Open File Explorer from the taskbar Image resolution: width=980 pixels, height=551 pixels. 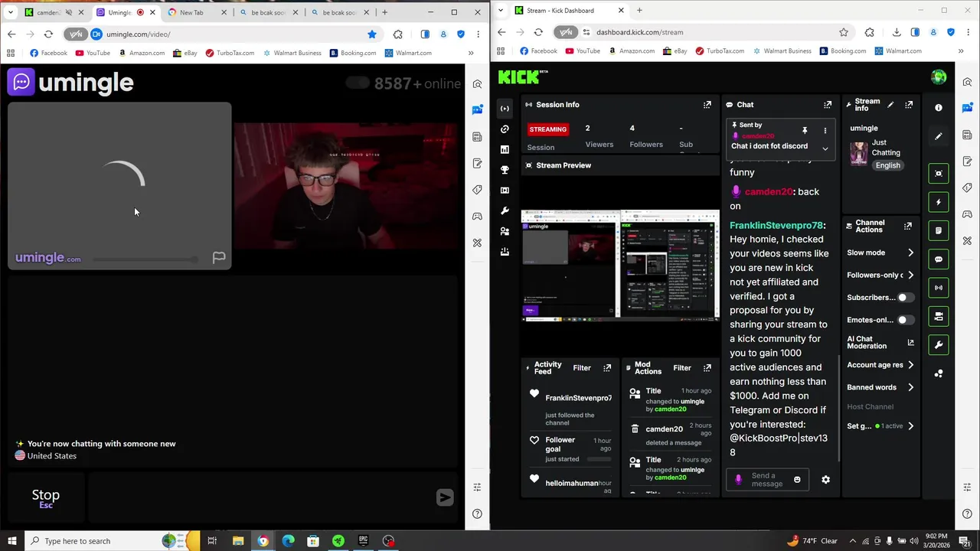237,541
